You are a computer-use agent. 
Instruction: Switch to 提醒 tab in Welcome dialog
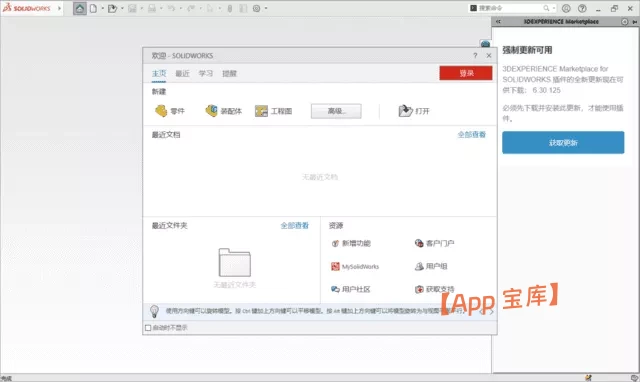pyautogui.click(x=229, y=73)
